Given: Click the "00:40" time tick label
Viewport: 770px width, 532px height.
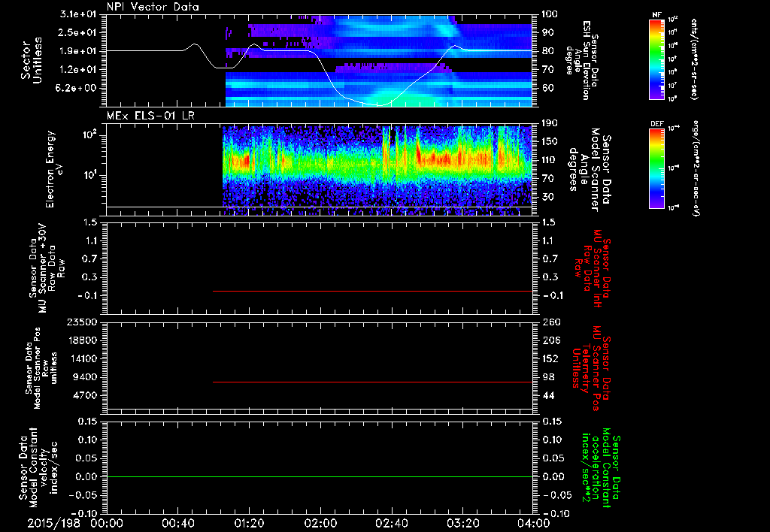Looking at the screenshot, I should 177,523.
